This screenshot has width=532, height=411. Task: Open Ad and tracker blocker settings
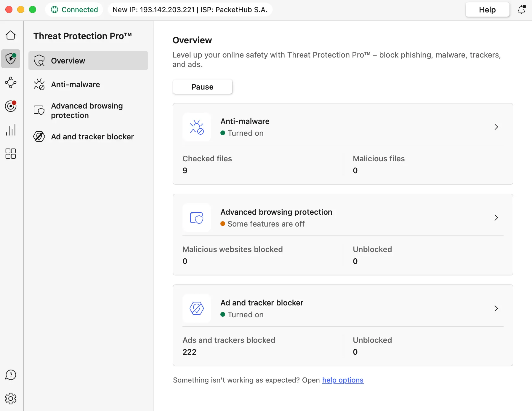(x=92, y=137)
